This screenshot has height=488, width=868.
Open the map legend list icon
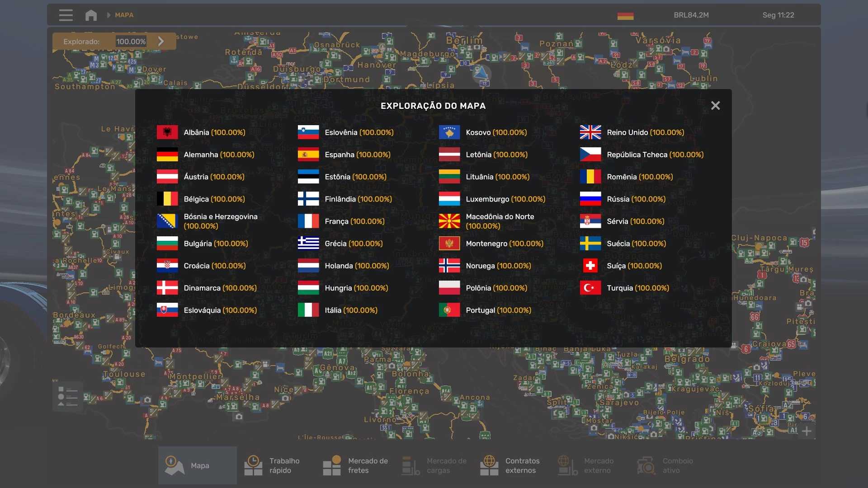tap(68, 396)
